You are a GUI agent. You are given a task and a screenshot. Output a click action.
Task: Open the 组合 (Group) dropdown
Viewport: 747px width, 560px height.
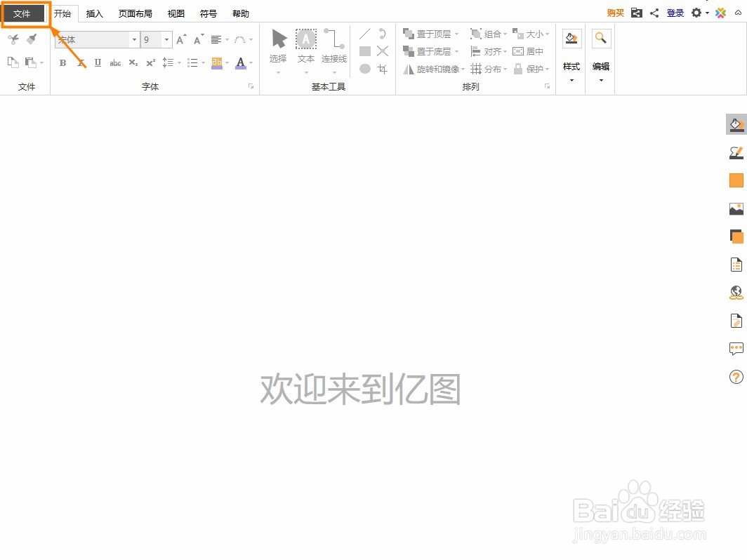coord(504,33)
